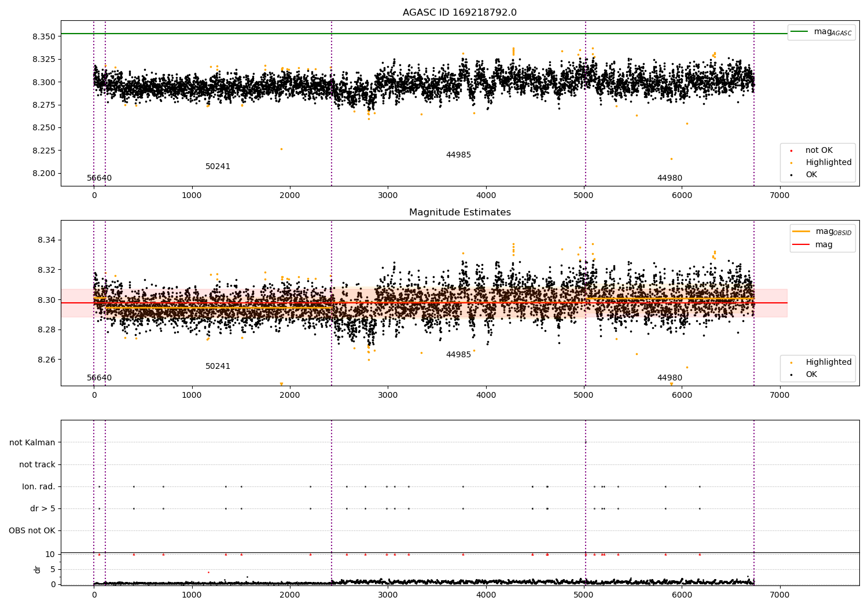Click the 8.200 y-axis tick of top plot
This screenshot has height=608, width=868.
tap(44, 173)
